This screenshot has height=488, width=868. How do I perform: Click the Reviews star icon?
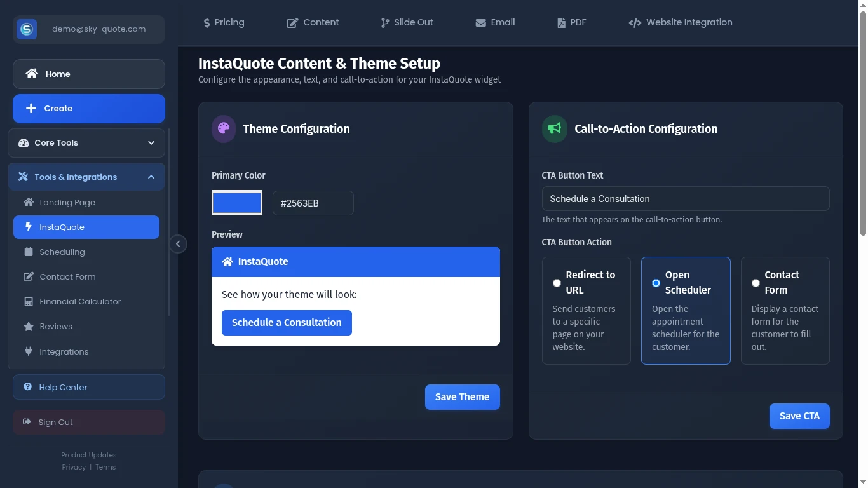click(x=29, y=327)
